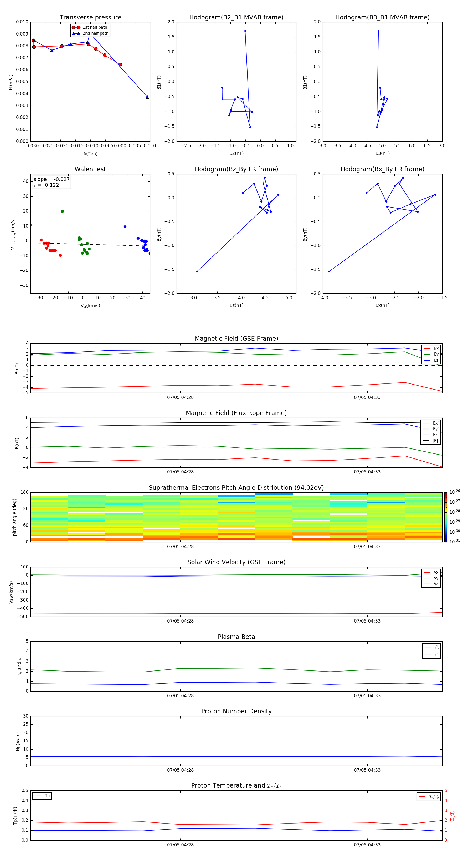This screenshot has width=473, height=868.
Task: Select the βp legend entry in Plasma Beta
Action: coord(431,647)
